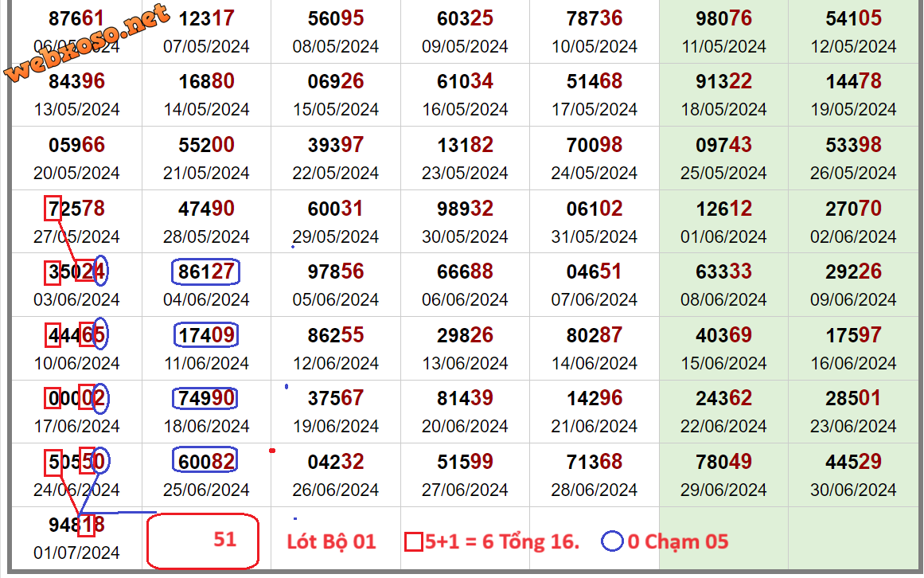
Task: Select the number 66688
Action: pyautogui.click(x=465, y=271)
